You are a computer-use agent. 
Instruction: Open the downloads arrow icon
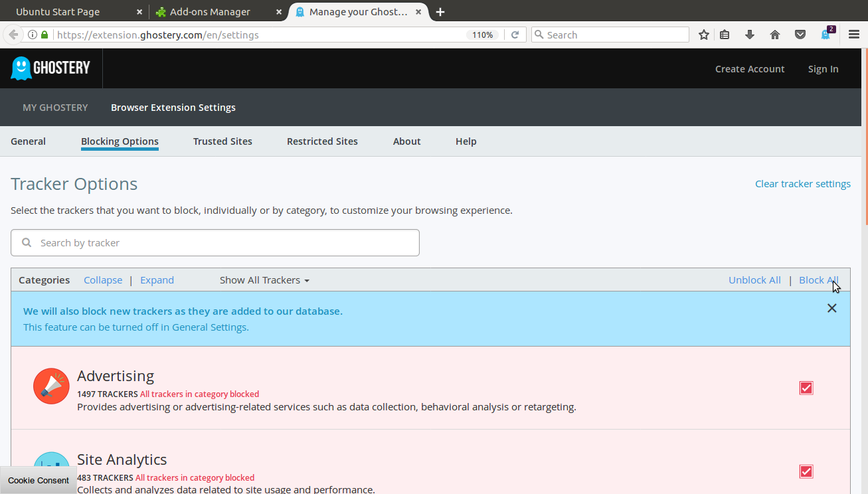click(x=750, y=35)
